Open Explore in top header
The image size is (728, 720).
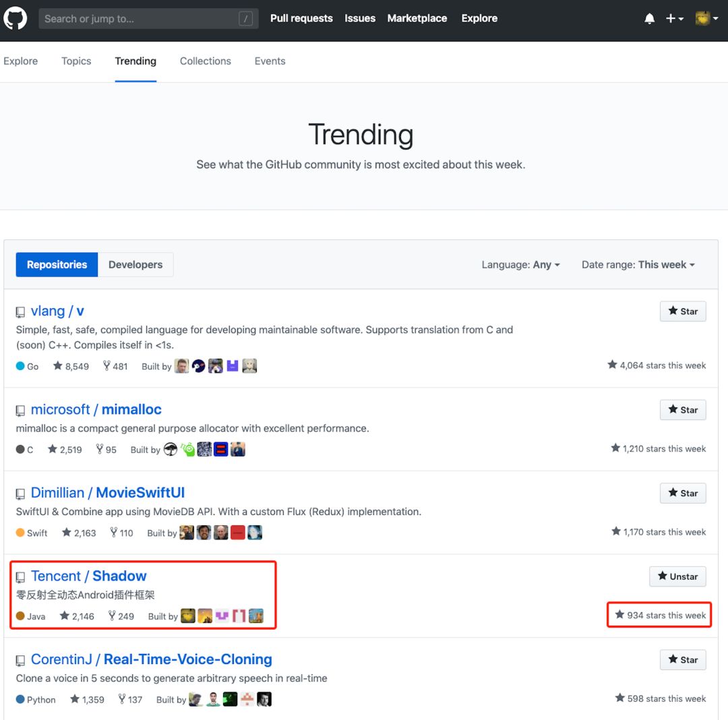point(479,19)
